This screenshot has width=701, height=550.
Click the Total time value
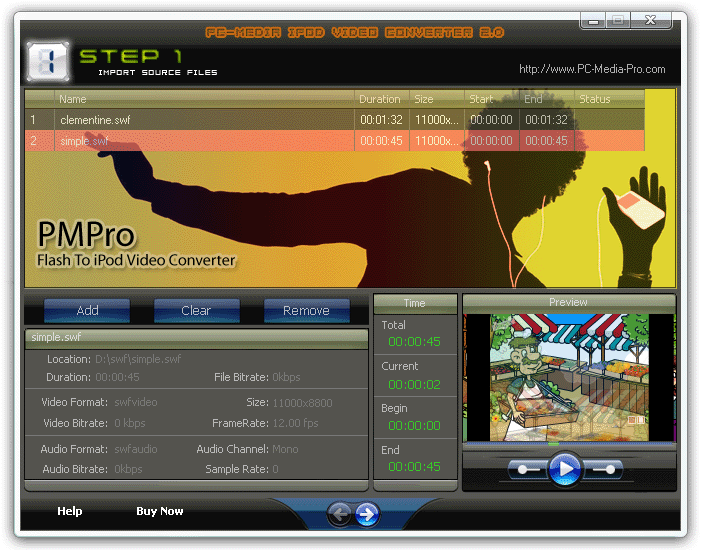pos(414,342)
